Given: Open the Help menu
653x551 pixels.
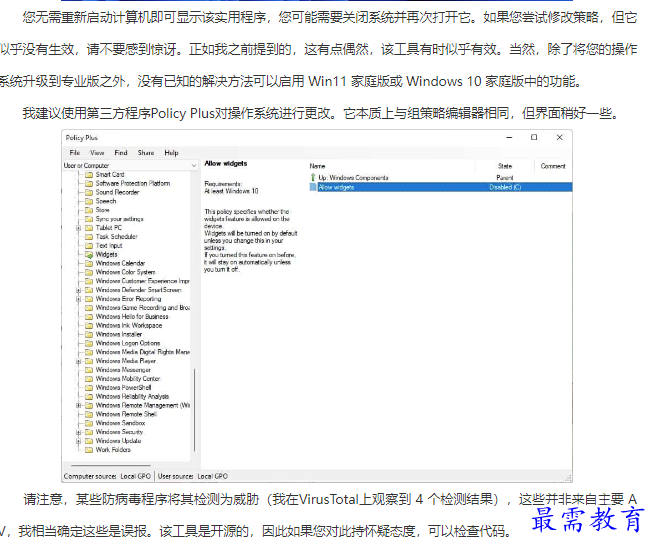Looking at the screenshot, I should pyautogui.click(x=171, y=153).
